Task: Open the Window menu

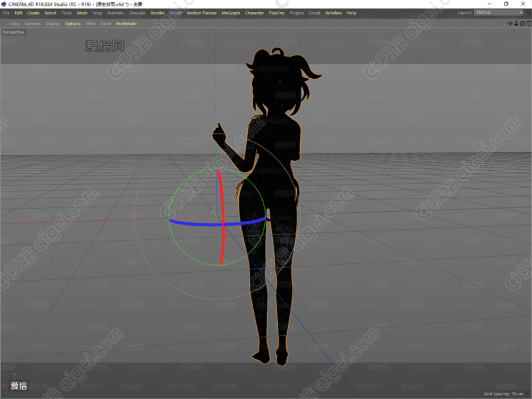Action: 334,13
